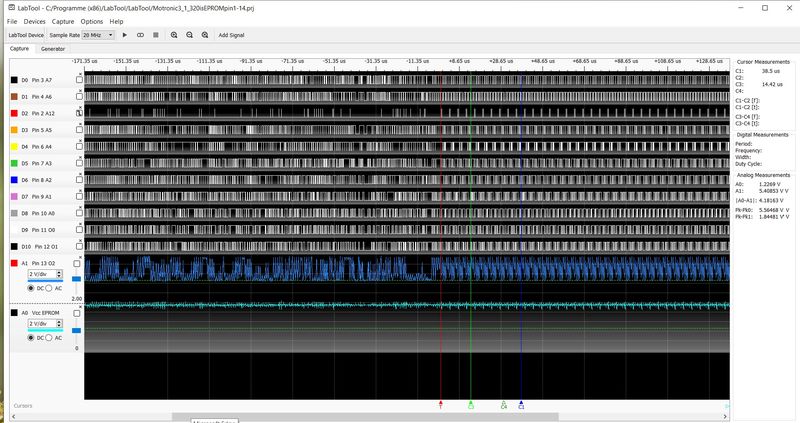Click the horizontal scrollbar thumb

[x=365, y=417]
